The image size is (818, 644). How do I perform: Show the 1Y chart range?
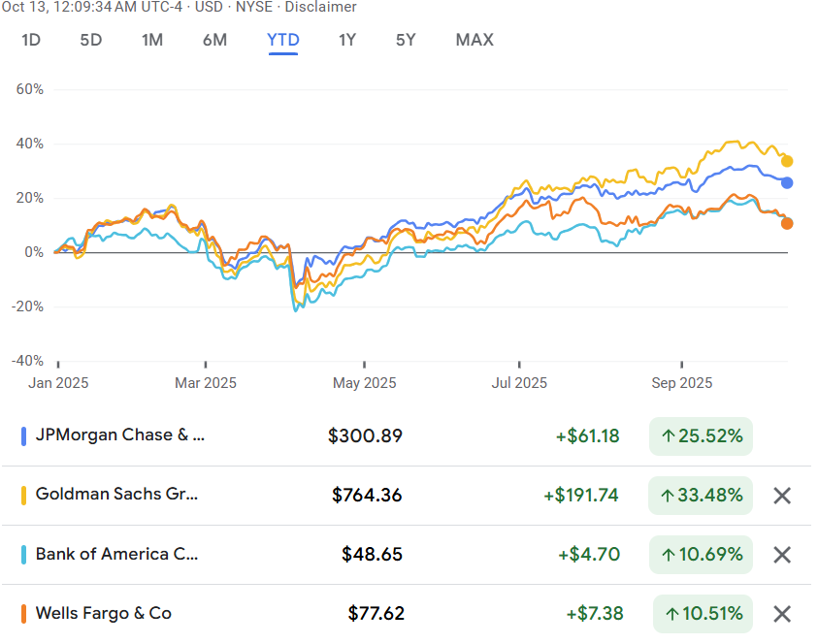coord(347,40)
